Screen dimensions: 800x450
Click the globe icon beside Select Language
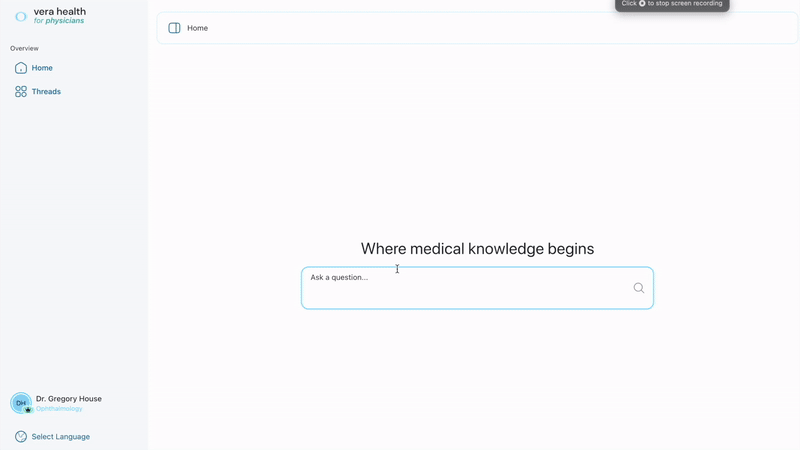pyautogui.click(x=21, y=437)
